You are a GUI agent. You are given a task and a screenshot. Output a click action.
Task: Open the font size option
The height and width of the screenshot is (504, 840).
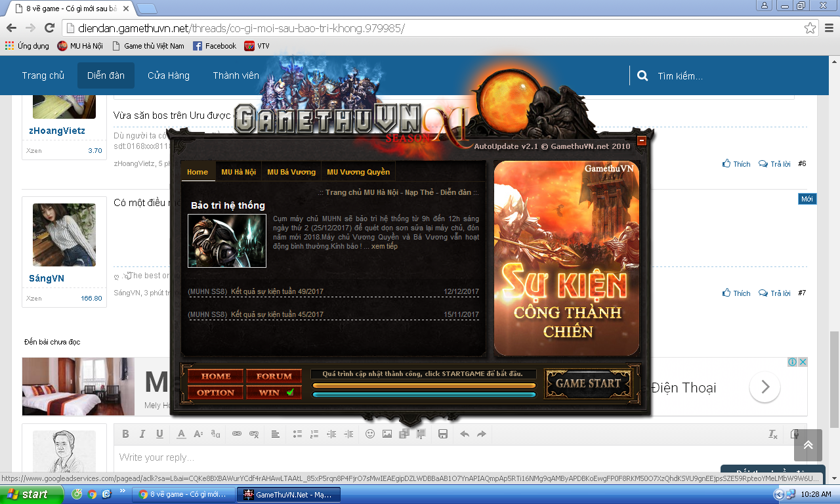pos(198,434)
